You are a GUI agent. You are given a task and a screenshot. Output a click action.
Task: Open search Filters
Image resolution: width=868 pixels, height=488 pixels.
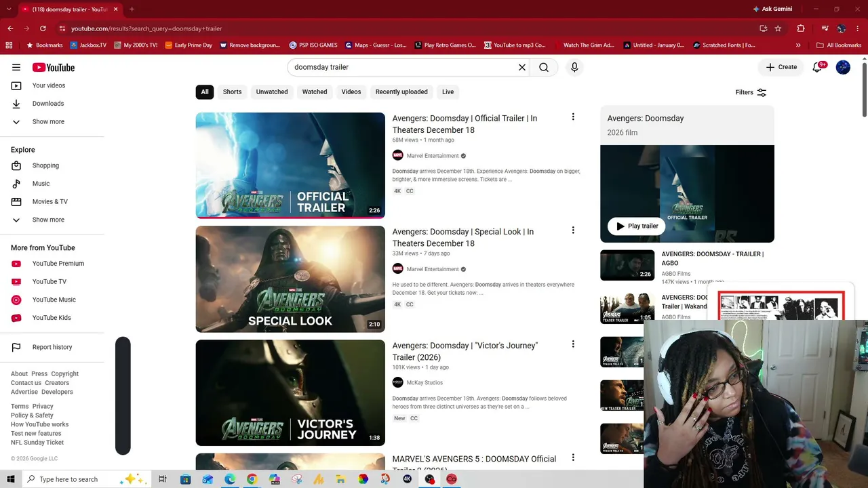point(751,92)
